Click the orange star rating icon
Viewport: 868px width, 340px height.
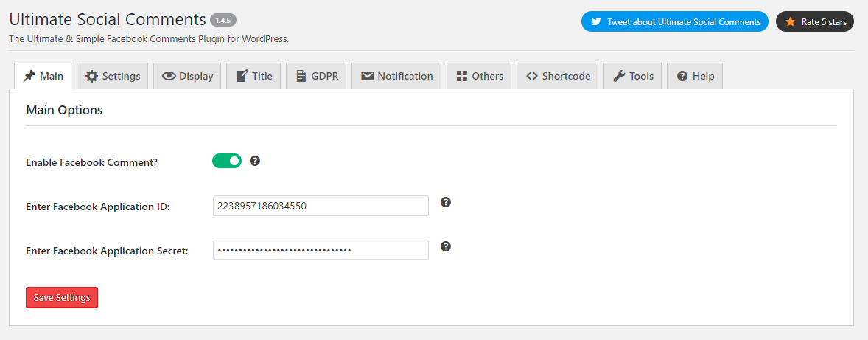[790, 22]
